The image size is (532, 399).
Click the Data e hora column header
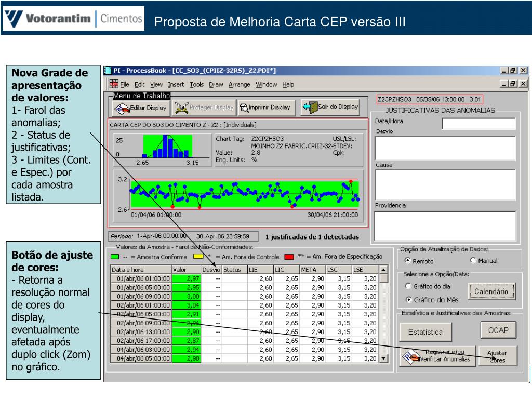pyautogui.click(x=141, y=270)
